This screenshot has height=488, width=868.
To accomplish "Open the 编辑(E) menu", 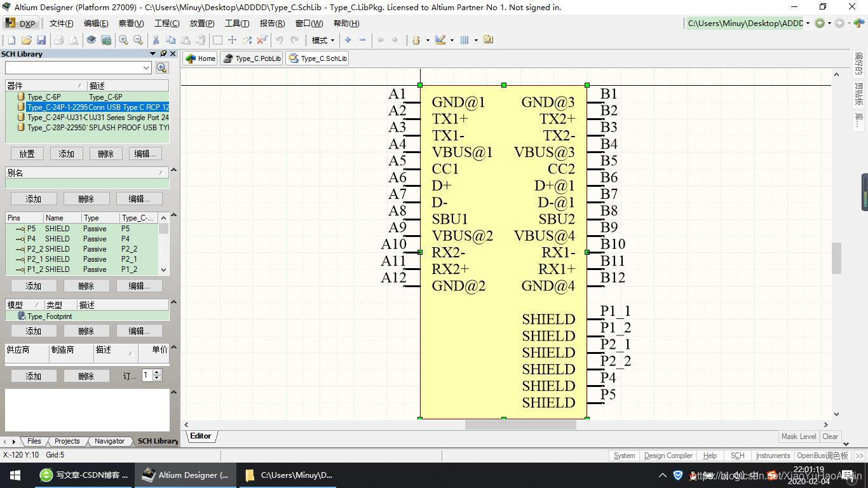I will click(96, 24).
